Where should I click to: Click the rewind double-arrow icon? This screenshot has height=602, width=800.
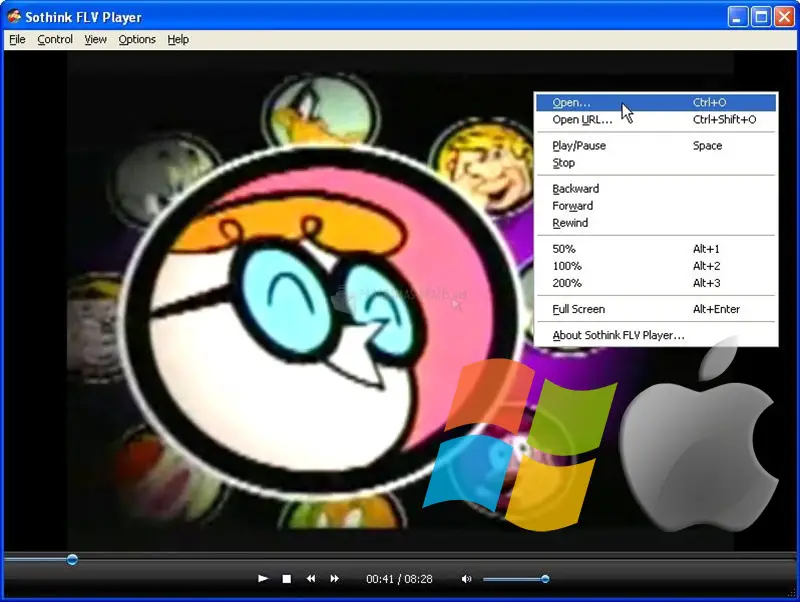click(311, 579)
